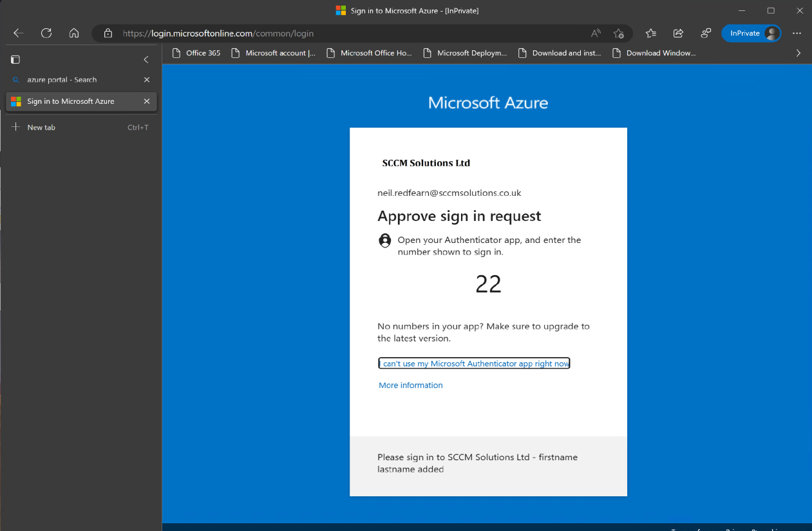Expand the favorites bar overflow chevron
812x531 pixels.
click(798, 53)
